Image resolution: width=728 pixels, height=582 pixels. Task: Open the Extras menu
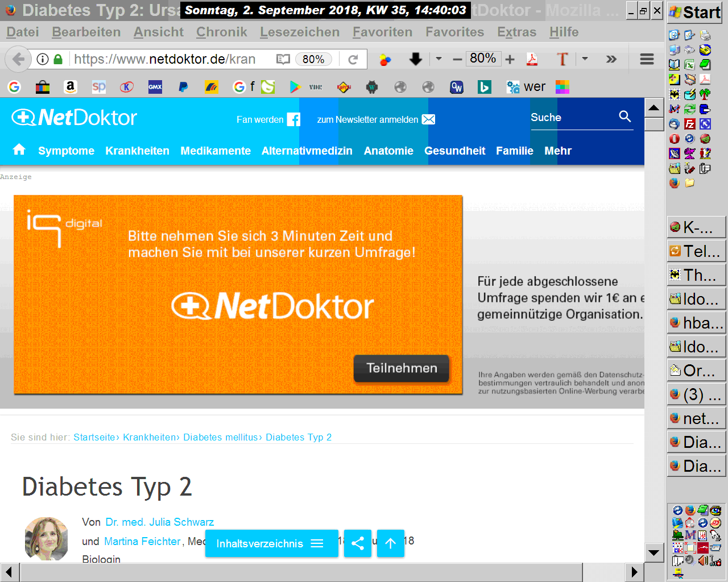point(517,32)
